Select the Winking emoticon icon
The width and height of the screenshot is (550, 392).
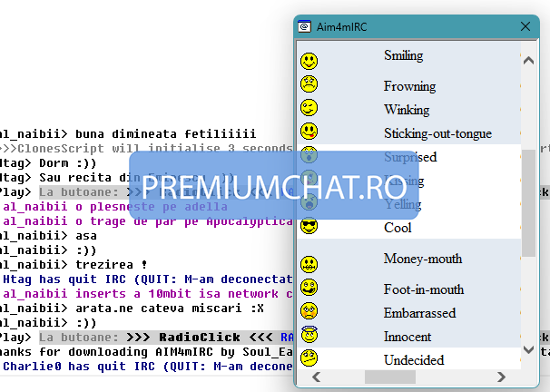tap(309, 108)
